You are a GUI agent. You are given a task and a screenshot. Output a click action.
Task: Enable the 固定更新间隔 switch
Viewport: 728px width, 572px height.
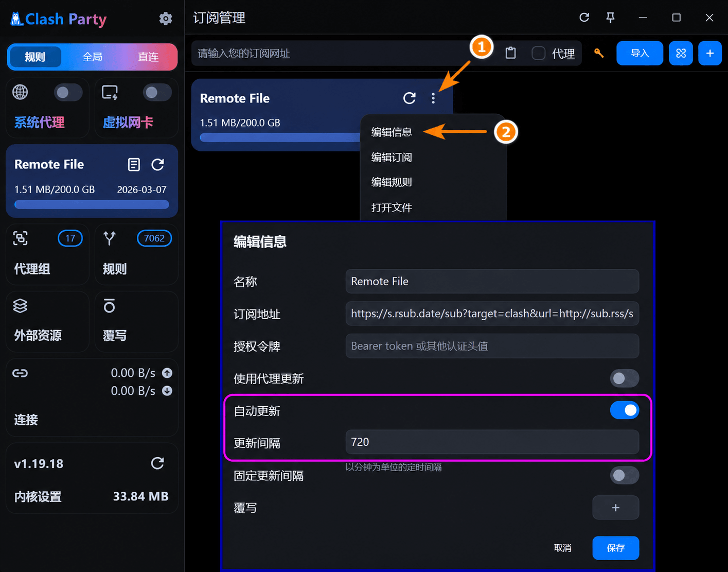click(625, 475)
